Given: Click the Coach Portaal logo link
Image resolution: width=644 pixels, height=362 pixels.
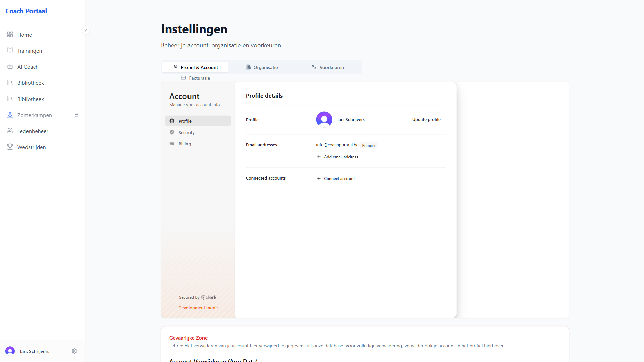Looking at the screenshot, I should coord(26,11).
